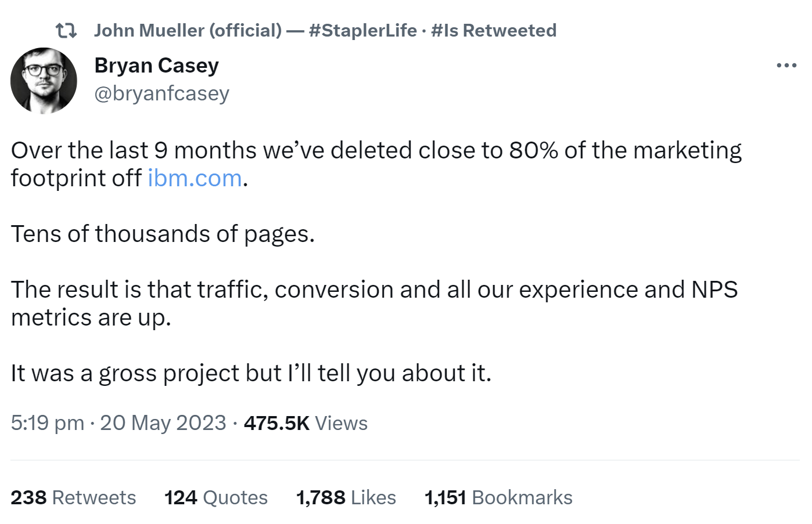Click the Bryan Casey display name

(x=156, y=65)
